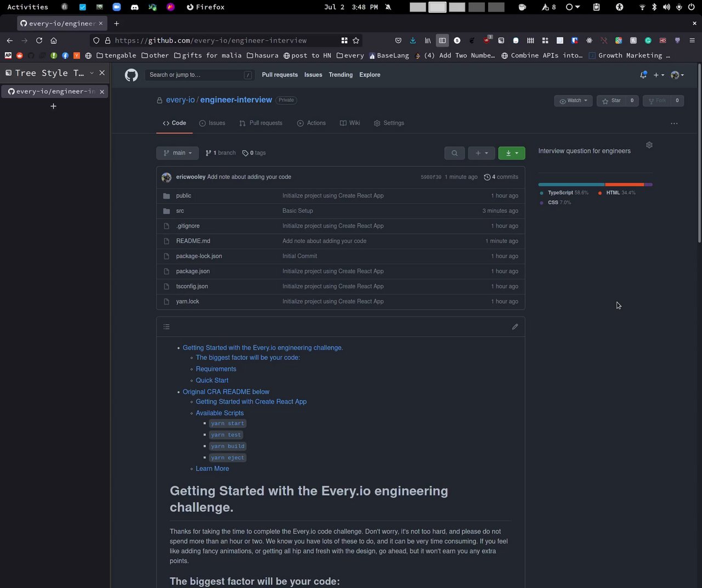Open commit hash 5980f30
Screen dimensions: 702x588
point(431,177)
